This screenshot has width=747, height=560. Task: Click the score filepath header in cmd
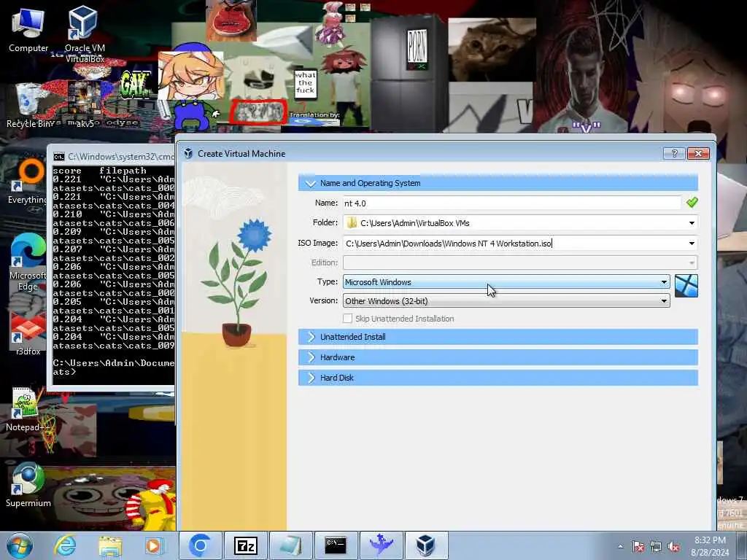tap(99, 171)
